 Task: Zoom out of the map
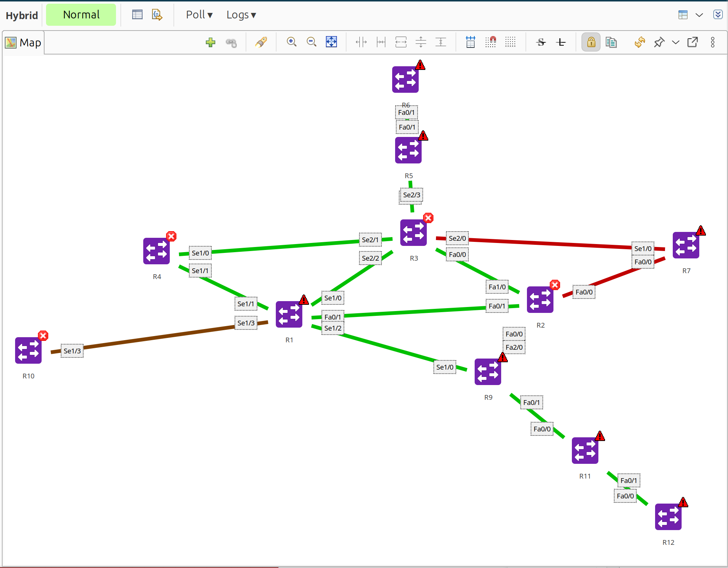point(311,42)
